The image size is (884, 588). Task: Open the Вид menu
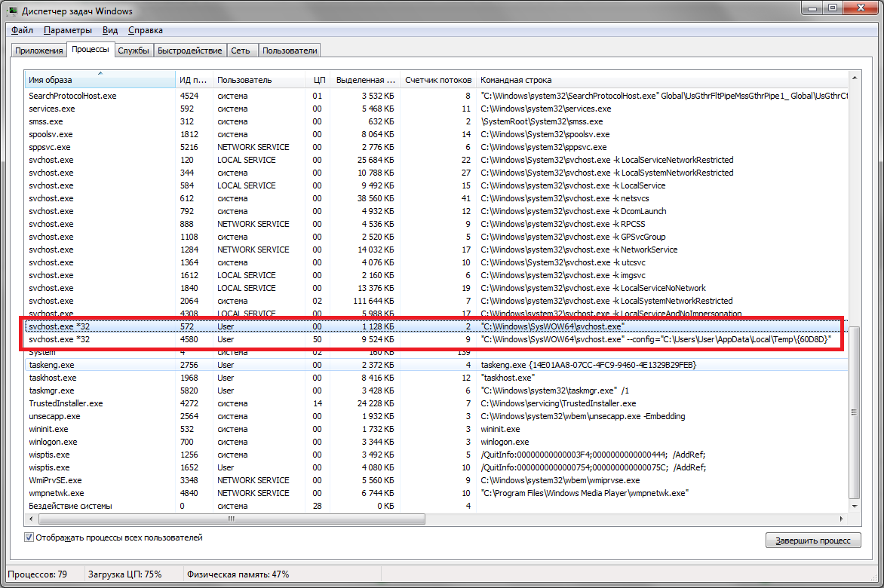pos(110,30)
